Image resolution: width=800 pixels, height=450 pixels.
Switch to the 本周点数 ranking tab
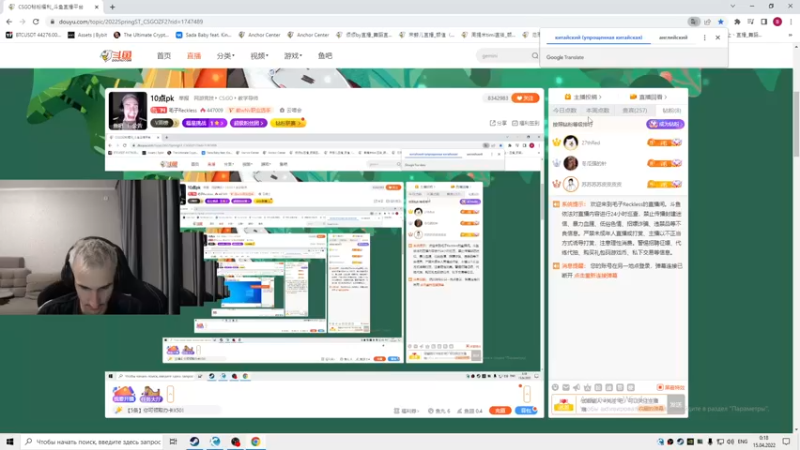coord(597,111)
